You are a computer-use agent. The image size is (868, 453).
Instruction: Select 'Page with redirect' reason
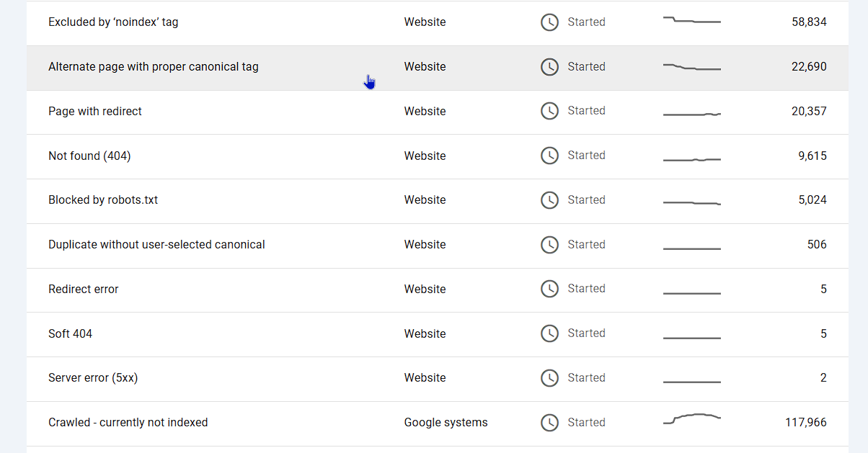click(95, 112)
